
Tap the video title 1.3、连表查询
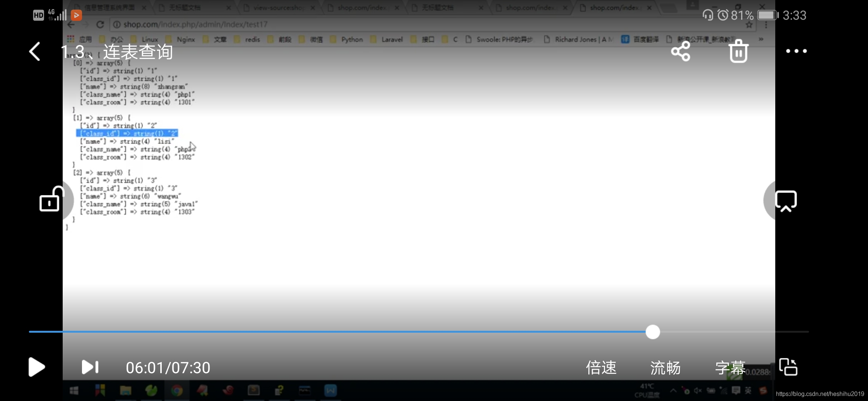117,52
